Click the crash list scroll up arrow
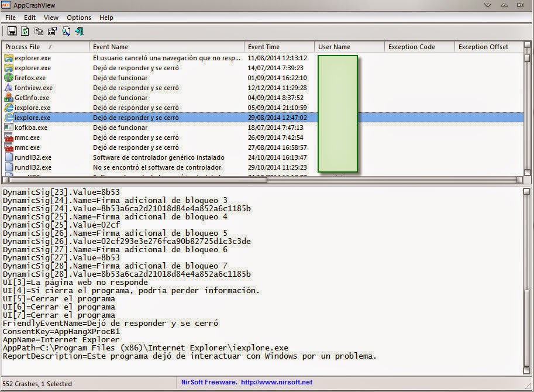 point(527,45)
